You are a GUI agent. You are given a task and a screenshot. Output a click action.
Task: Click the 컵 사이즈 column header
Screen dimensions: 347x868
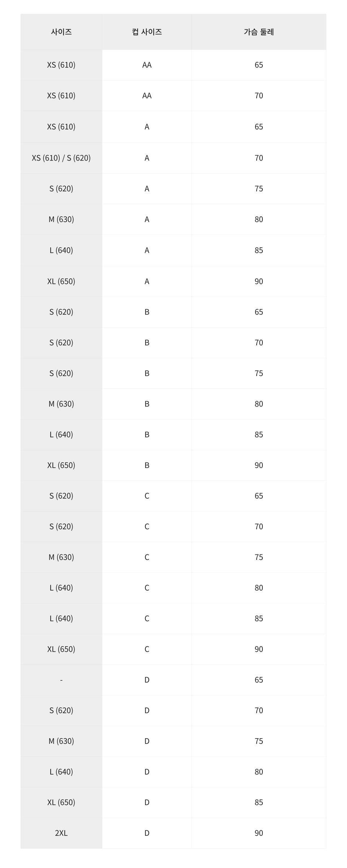click(147, 32)
